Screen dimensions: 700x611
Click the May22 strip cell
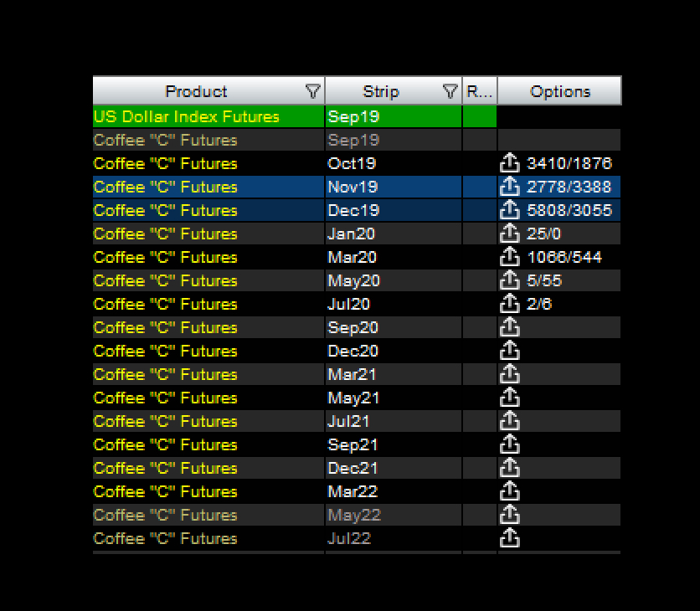pyautogui.click(x=394, y=515)
